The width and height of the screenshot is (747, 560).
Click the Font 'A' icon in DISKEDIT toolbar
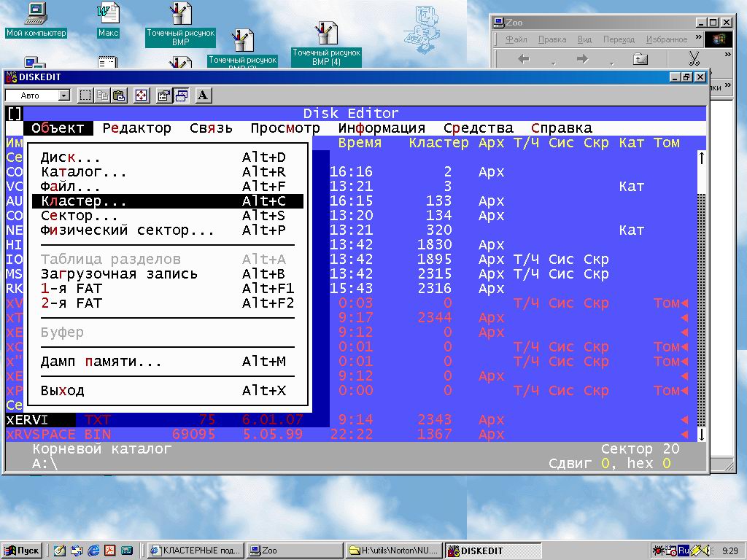(x=203, y=96)
